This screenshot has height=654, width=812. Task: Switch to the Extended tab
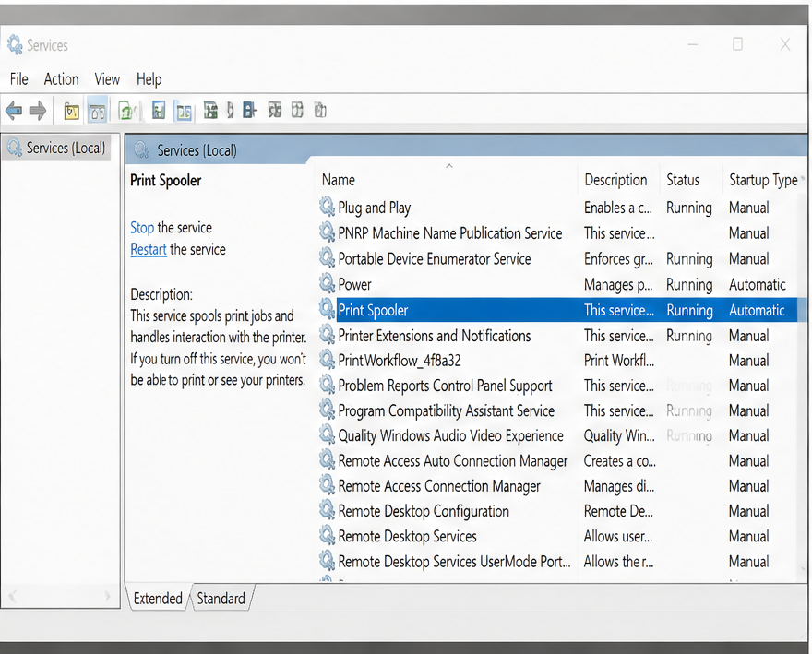pos(158,599)
